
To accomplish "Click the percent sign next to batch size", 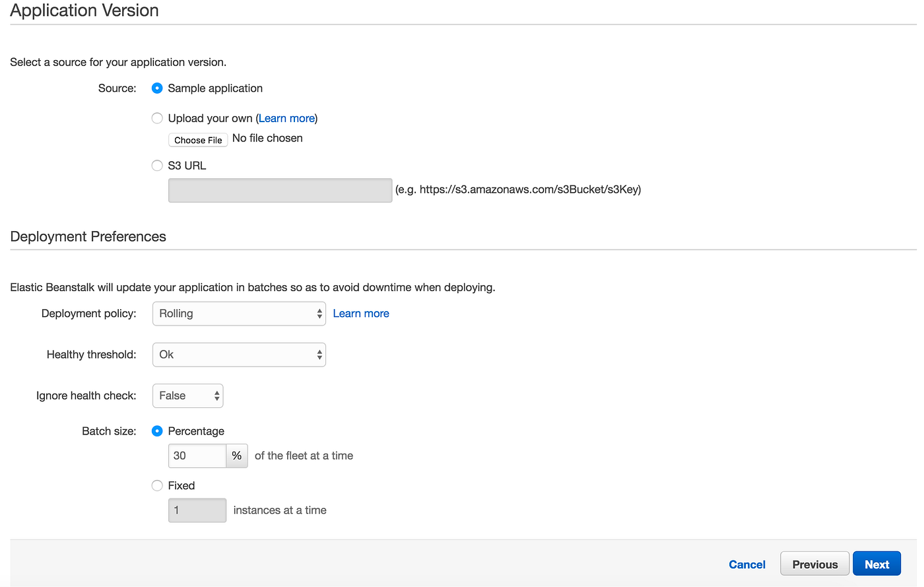I will [237, 456].
